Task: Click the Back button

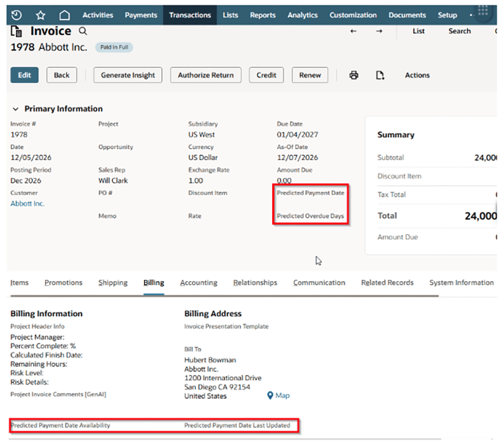Action: pyautogui.click(x=61, y=75)
